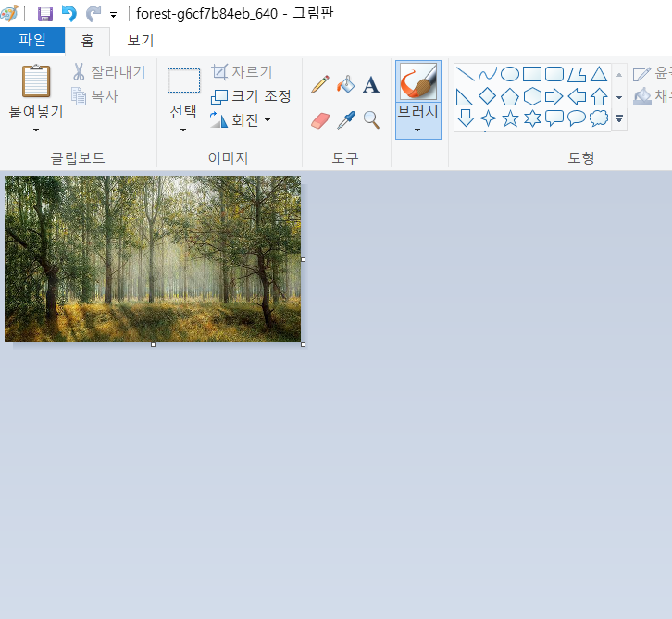Open the Quick Access Toolbar customize arrow
Screen dimensions: 672x619
114,15
